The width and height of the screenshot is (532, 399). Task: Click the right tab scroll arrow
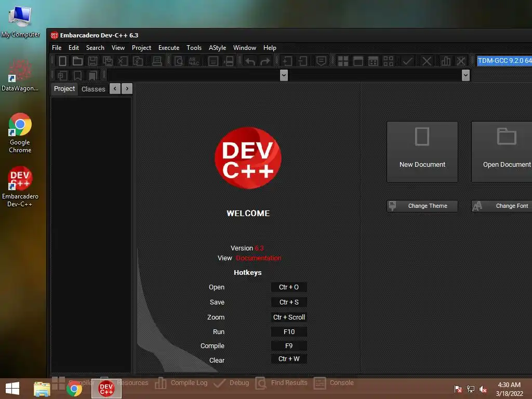click(x=127, y=88)
